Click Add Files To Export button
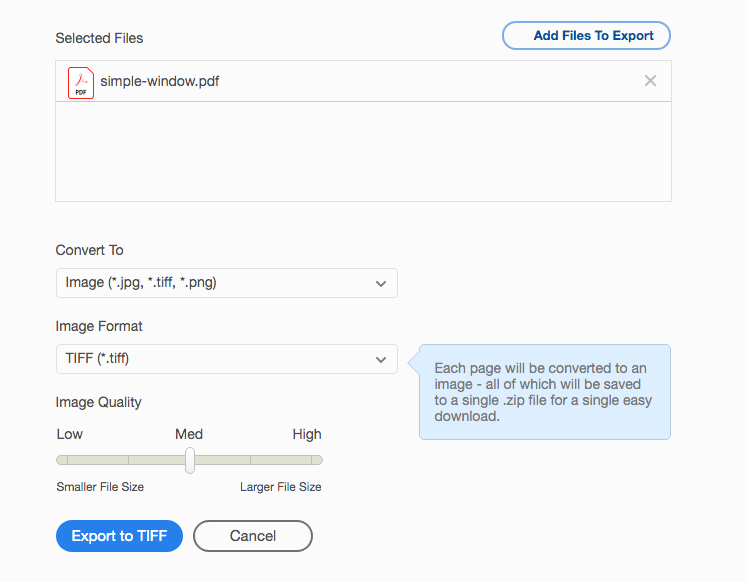This screenshot has height=582, width=748. [586, 35]
